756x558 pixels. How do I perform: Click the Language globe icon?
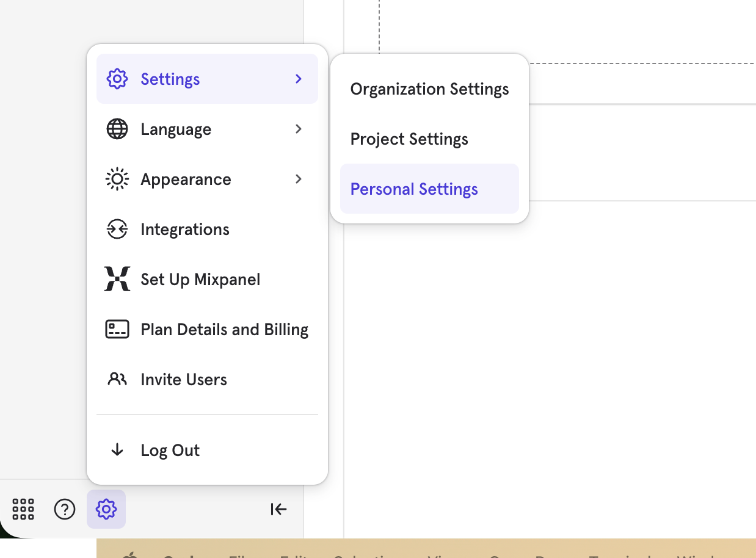point(117,129)
